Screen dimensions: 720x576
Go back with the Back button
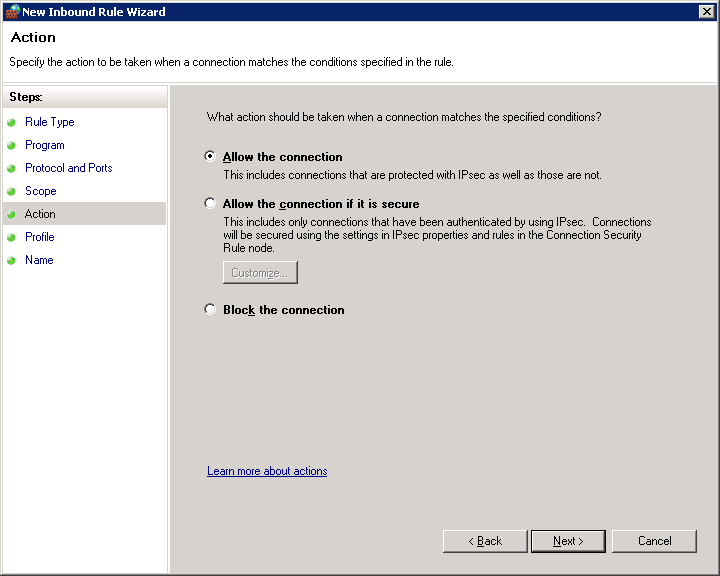tap(485, 541)
